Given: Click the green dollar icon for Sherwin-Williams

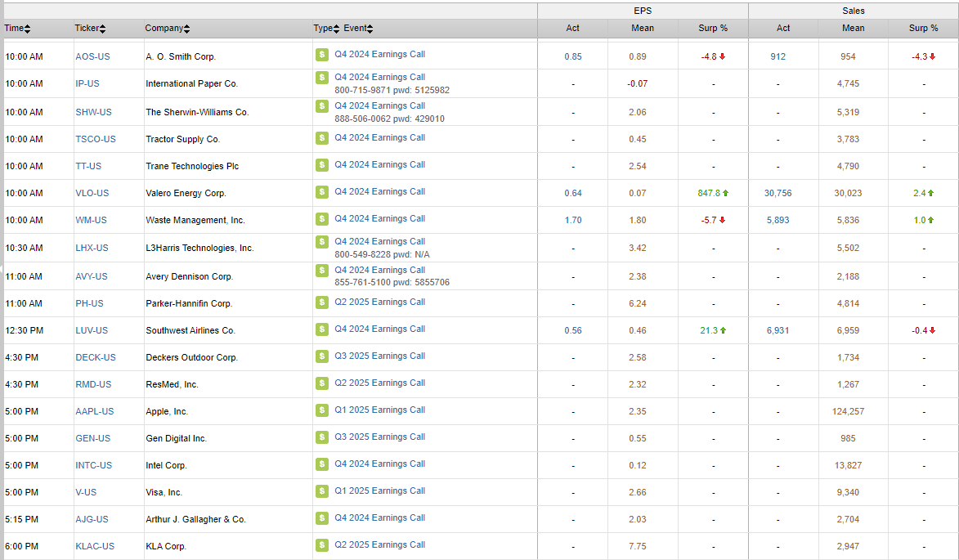Looking at the screenshot, I should click(321, 105).
